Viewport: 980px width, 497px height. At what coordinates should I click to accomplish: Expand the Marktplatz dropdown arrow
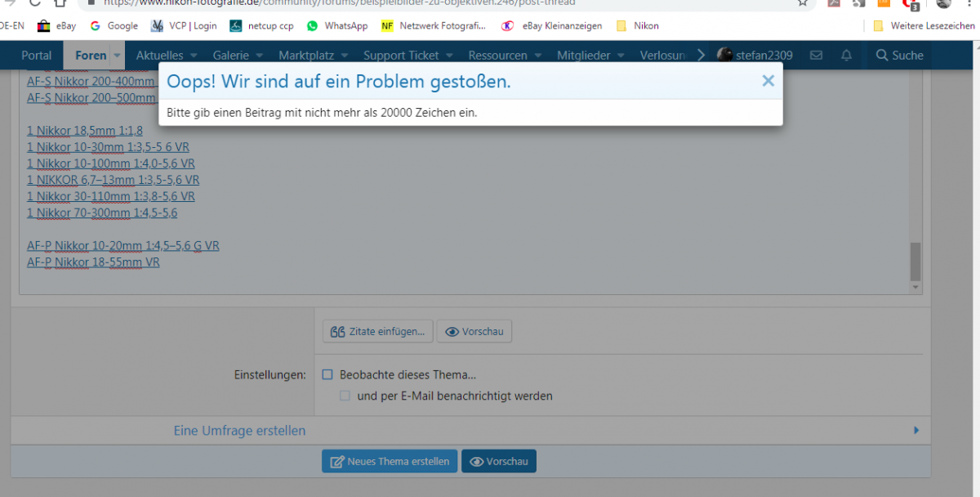tap(344, 56)
